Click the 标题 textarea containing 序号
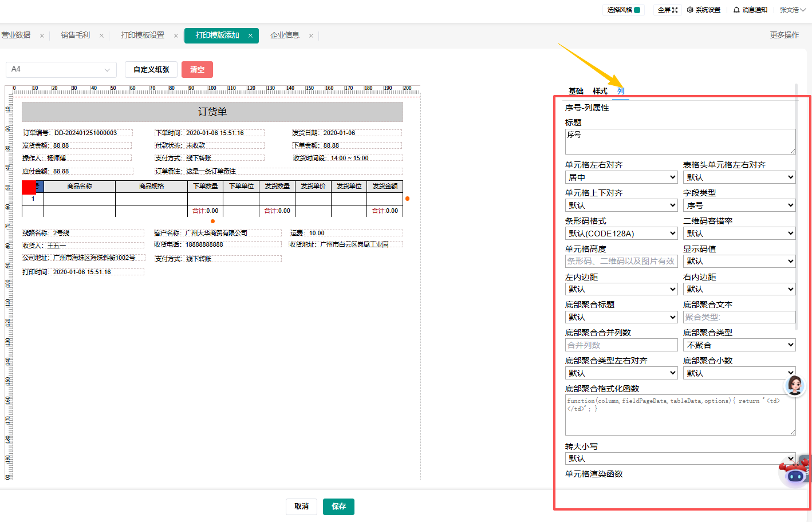Image resolution: width=812 pixels, height=522 pixels. pyautogui.click(x=680, y=141)
